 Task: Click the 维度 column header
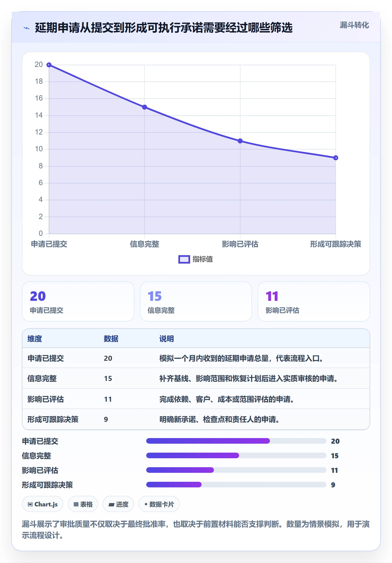point(35,339)
